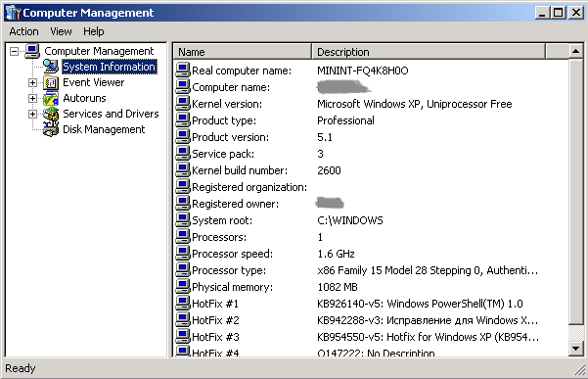Collapse the Computer Management root node
Image resolution: width=588 pixels, height=379 pixels.
tap(14, 51)
